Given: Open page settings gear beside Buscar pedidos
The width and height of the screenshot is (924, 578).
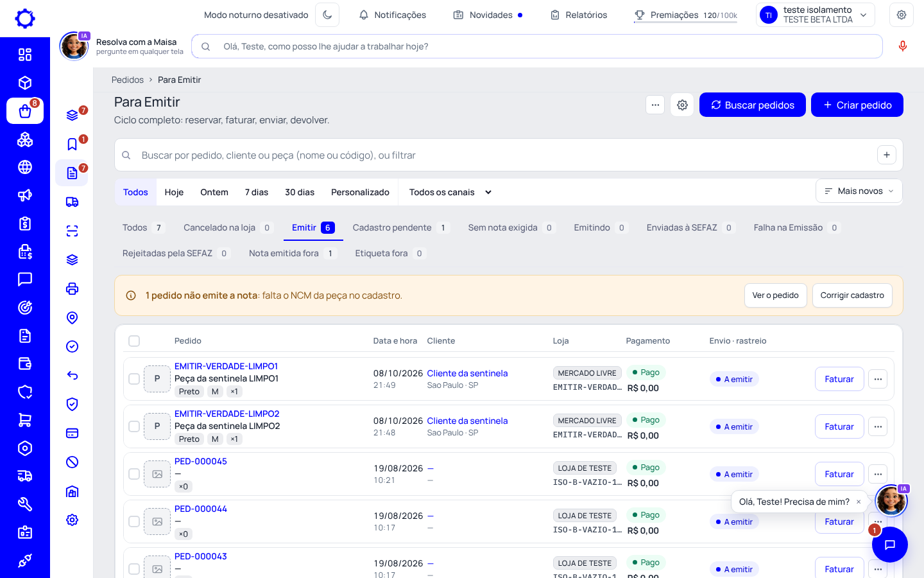Looking at the screenshot, I should pos(682,105).
